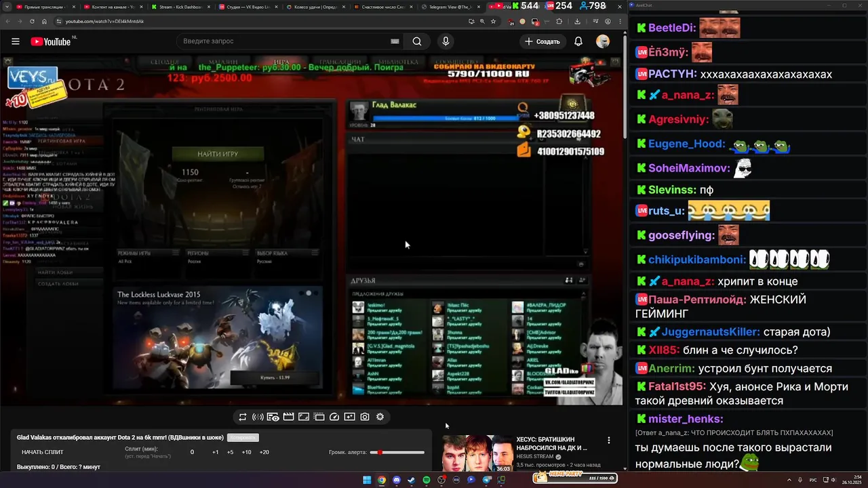Switch to the Telegram: View tab

450,6
